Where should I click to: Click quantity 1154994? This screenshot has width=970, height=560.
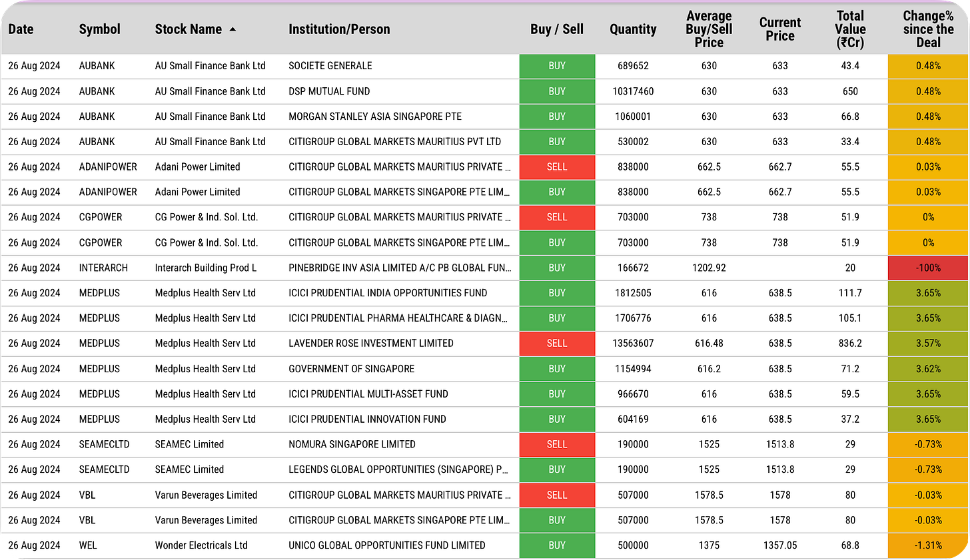(633, 368)
